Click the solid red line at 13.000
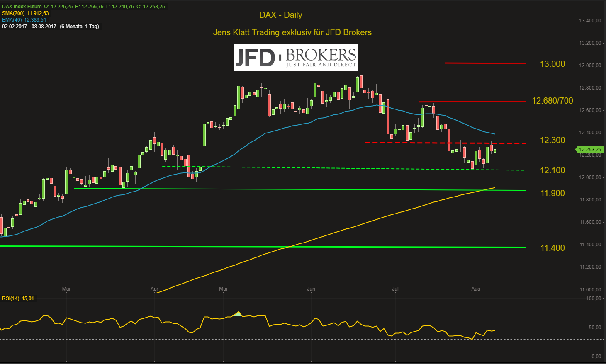Screen dimensions: 606x364 [x=485, y=63]
